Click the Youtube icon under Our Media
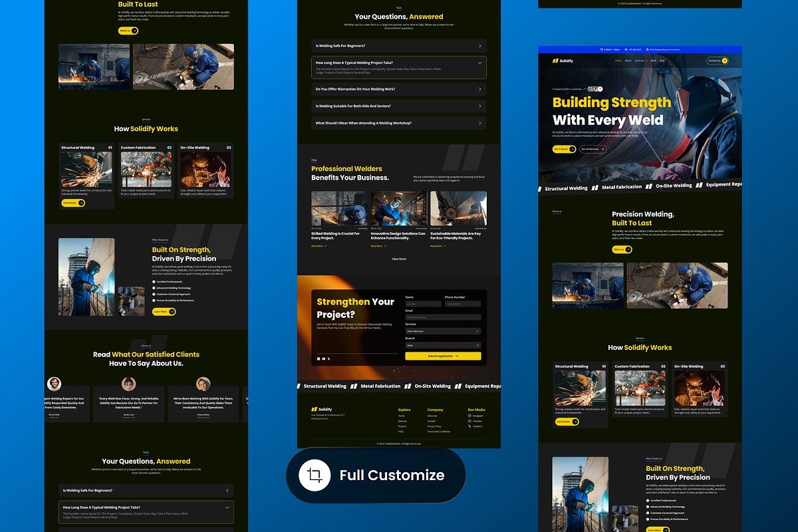Viewport: 798px width, 532px height. (469, 421)
